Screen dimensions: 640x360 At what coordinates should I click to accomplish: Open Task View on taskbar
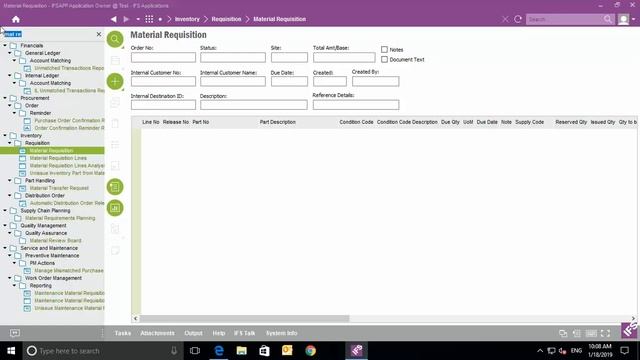tap(195, 351)
